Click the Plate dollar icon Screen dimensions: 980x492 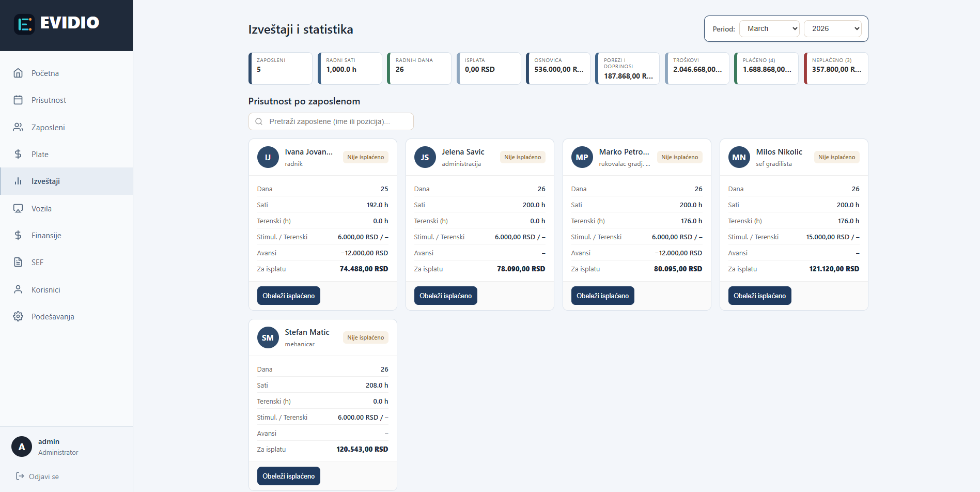point(19,153)
